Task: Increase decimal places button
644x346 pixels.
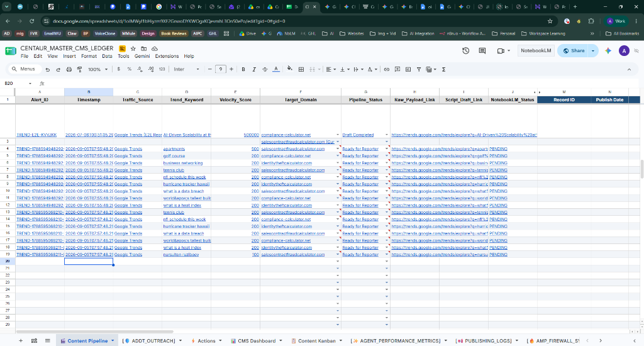Action: 151,69
